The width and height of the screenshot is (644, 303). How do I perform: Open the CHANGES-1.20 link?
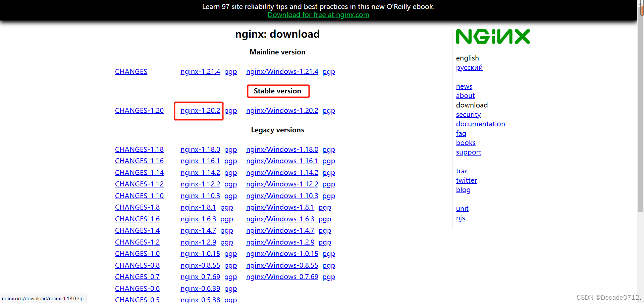(139, 111)
